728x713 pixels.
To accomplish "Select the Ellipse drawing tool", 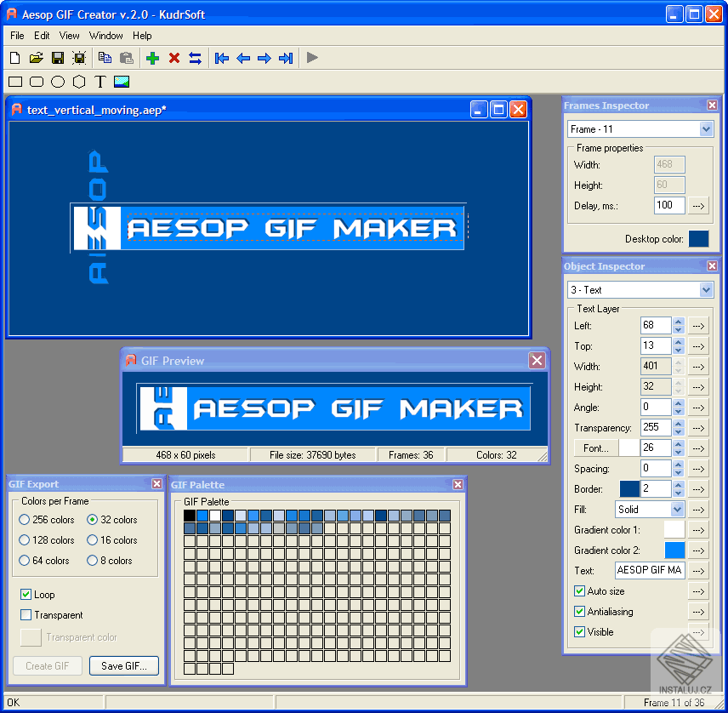I will (x=57, y=81).
